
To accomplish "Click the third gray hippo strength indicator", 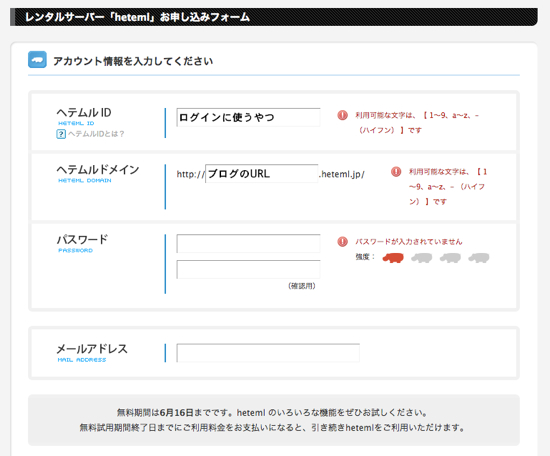I will click(450, 258).
